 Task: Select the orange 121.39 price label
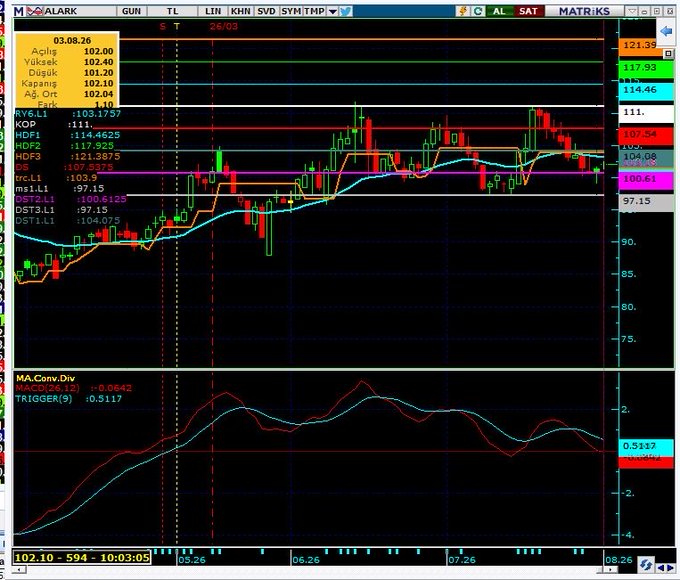640,46
